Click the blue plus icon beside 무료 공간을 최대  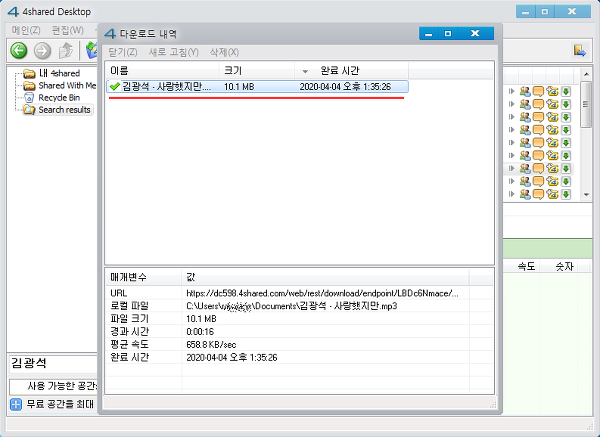click(16, 404)
